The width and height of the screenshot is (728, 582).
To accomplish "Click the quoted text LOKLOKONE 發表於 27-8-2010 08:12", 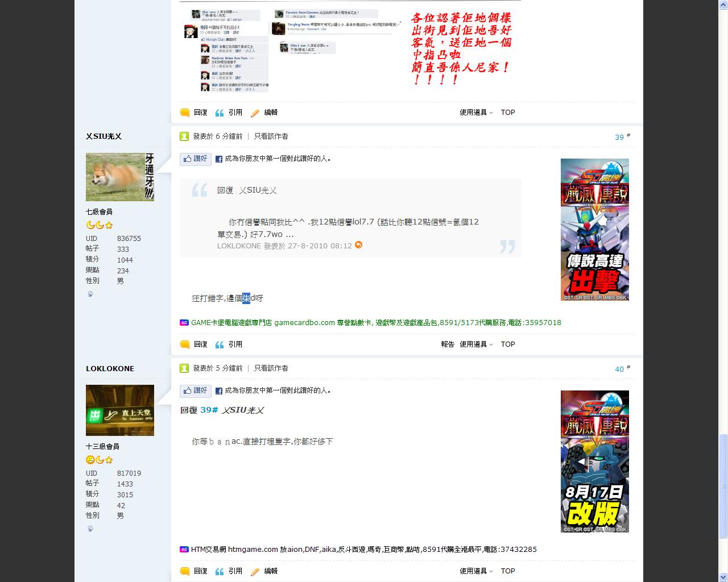I will coord(284,246).
